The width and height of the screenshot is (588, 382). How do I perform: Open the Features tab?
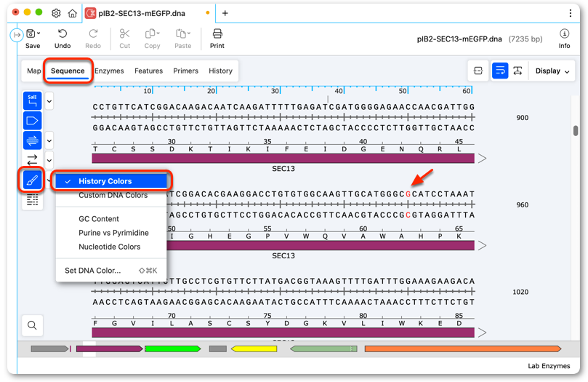point(148,71)
